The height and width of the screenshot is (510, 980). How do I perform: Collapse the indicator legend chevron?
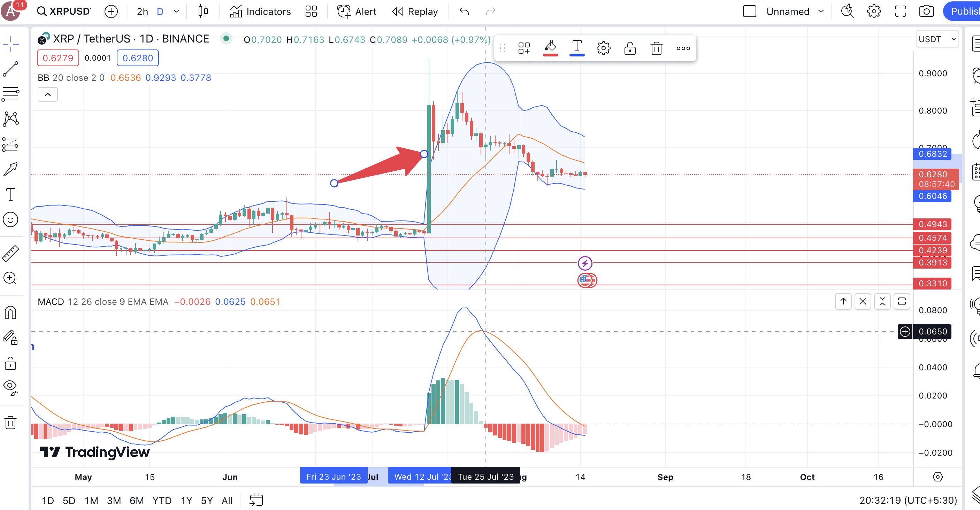click(47, 94)
